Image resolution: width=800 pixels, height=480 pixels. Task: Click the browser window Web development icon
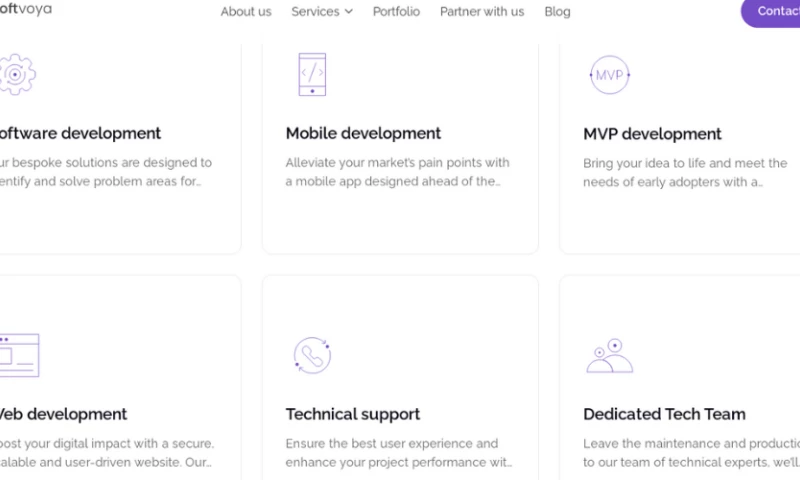coord(18,355)
